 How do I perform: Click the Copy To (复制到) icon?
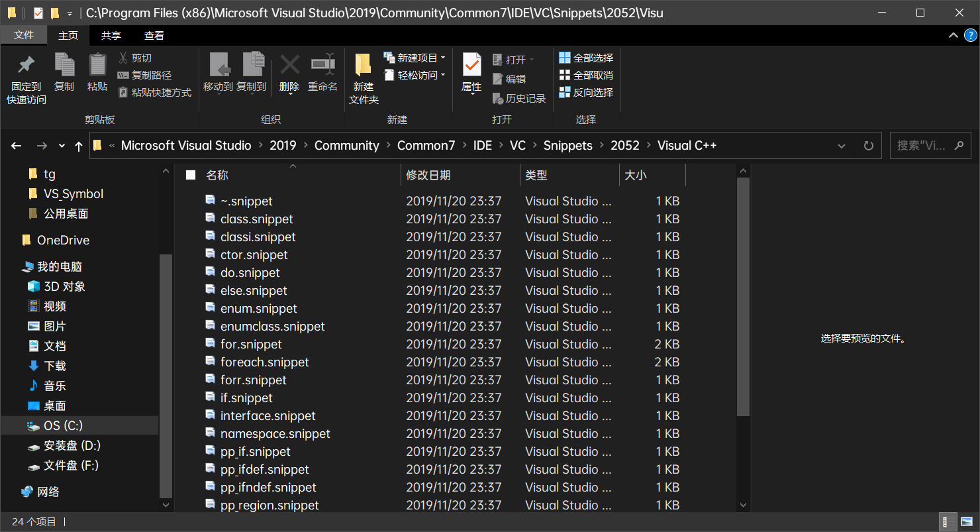253,65
